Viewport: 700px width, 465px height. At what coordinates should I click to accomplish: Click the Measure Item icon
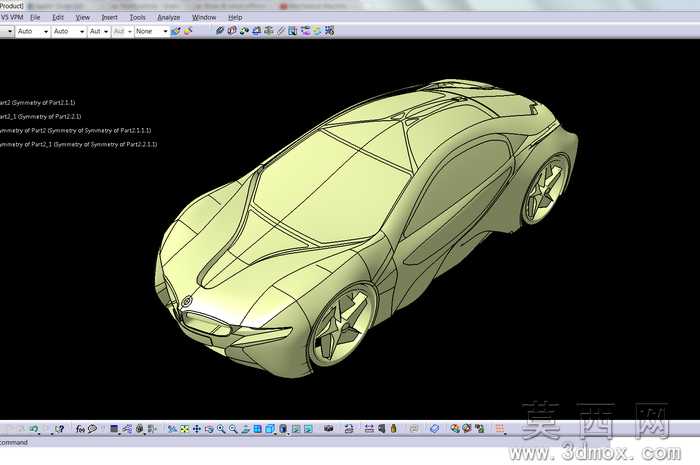[382, 429]
